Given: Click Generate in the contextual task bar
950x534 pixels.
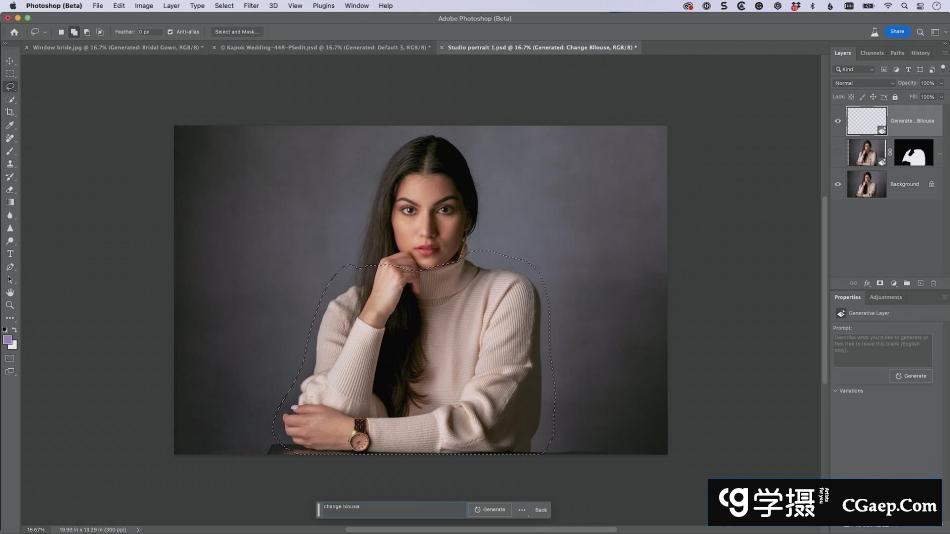Looking at the screenshot, I should click(490, 510).
